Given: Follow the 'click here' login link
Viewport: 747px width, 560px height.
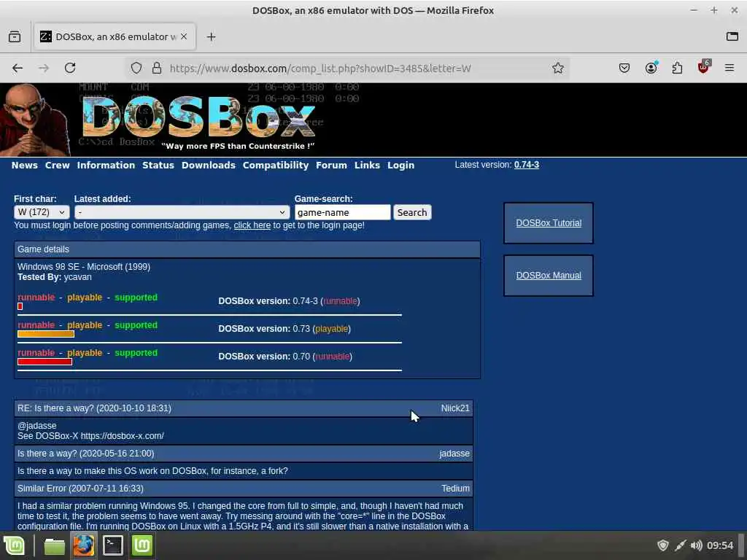Looking at the screenshot, I should [252, 225].
